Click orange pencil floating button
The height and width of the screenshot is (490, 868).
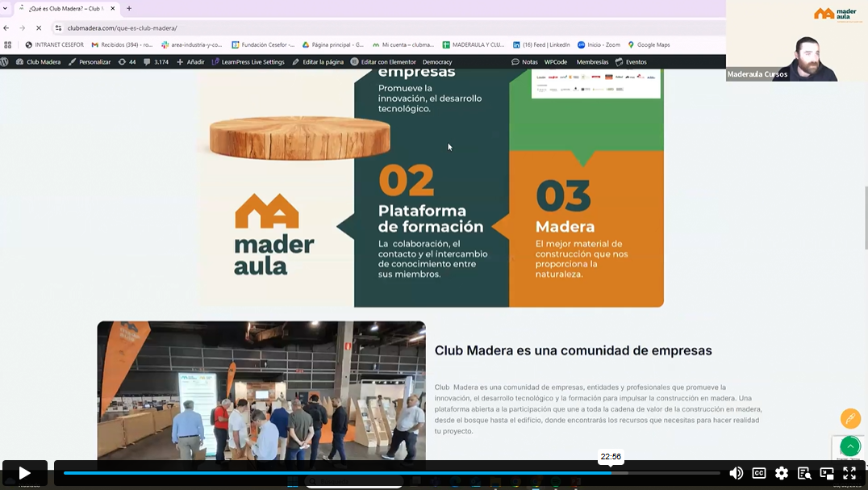(851, 418)
